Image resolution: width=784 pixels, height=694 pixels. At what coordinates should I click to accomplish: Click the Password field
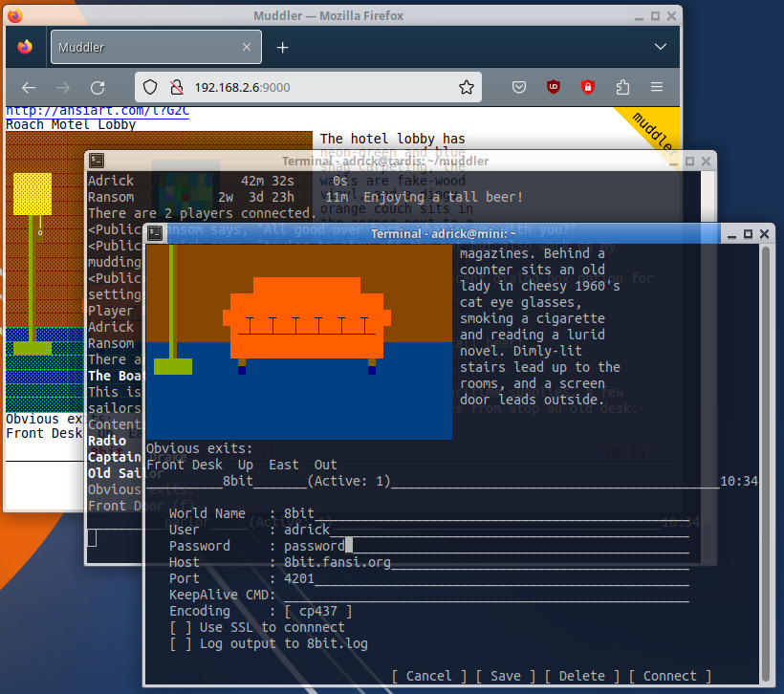tap(487, 546)
